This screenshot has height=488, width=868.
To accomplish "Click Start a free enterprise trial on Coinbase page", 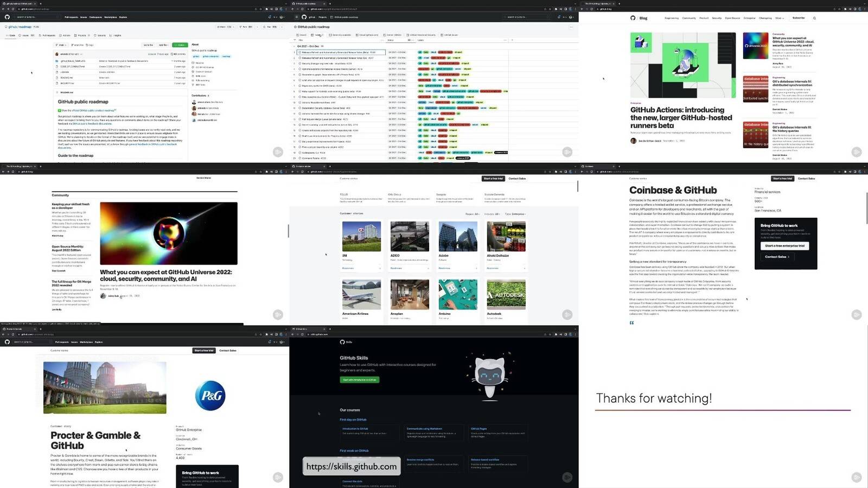I will (x=785, y=246).
